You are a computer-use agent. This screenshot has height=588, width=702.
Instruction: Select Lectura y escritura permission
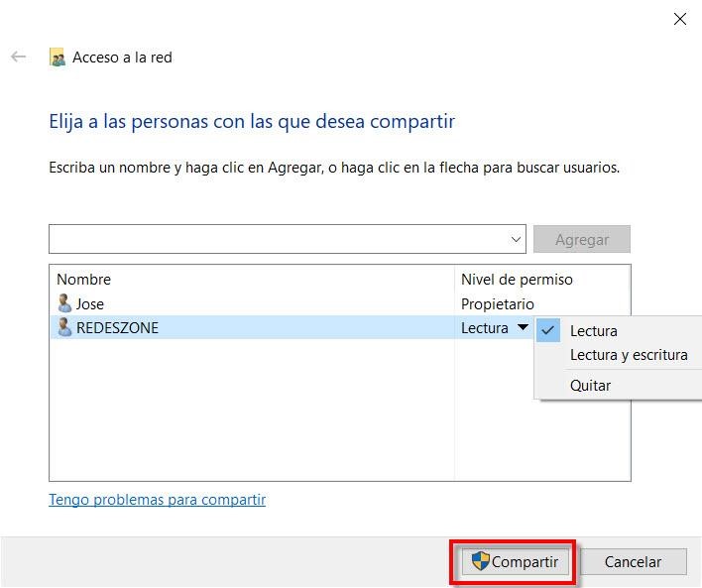pyautogui.click(x=628, y=355)
